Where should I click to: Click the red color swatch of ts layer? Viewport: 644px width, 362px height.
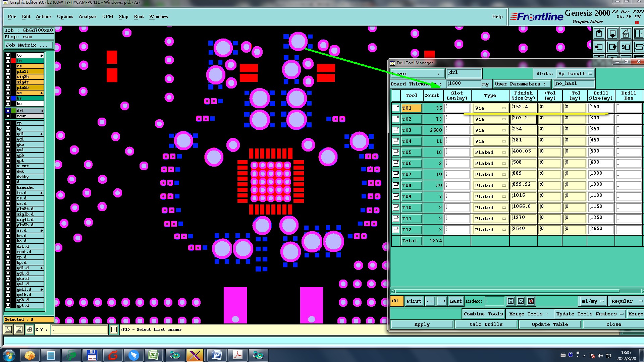13,61
